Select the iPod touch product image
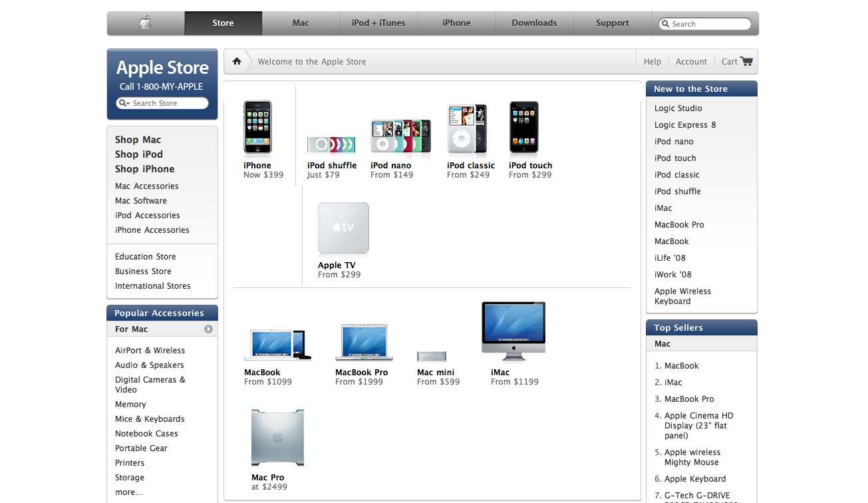Screen dimensions: 868x503 523,127
